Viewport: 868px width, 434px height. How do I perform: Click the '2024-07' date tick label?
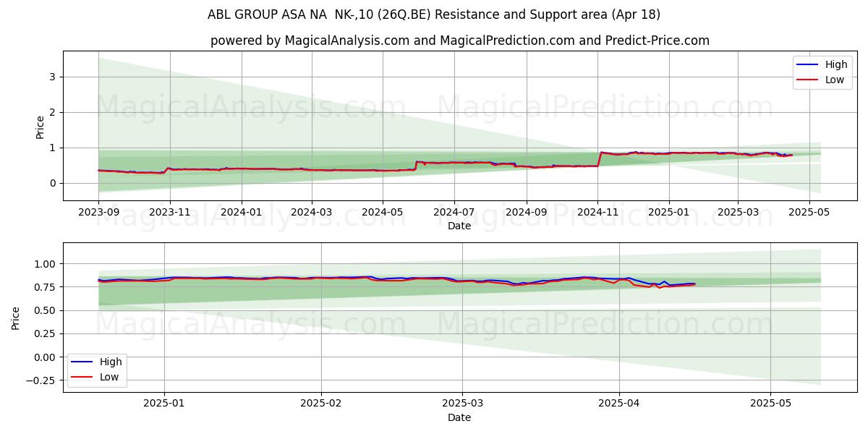coord(454,212)
